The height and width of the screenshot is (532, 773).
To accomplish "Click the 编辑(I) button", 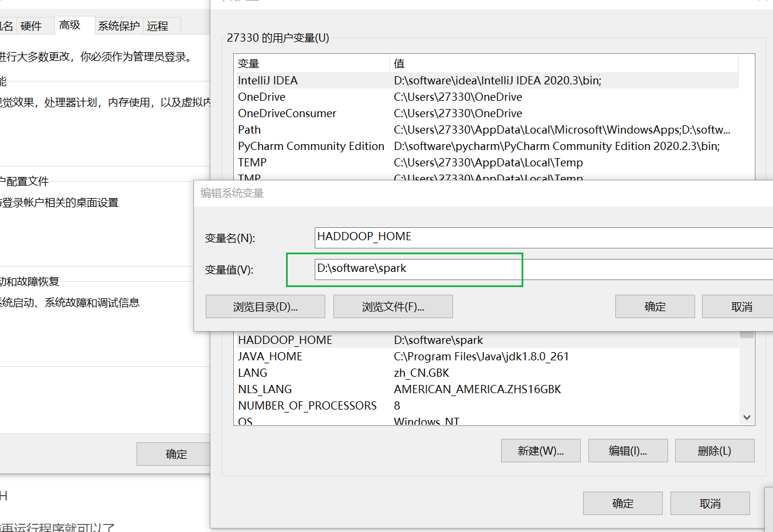I will [x=628, y=450].
